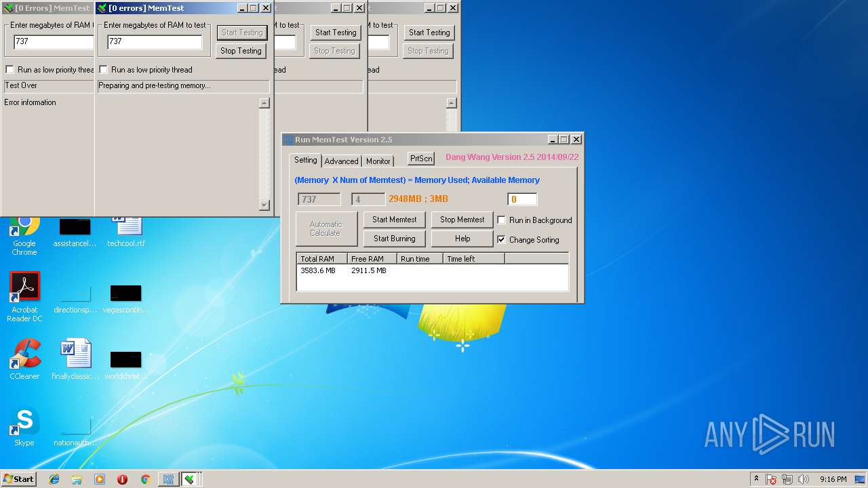Click the Time left column header
This screenshot has width=868, height=488.
coord(473,259)
